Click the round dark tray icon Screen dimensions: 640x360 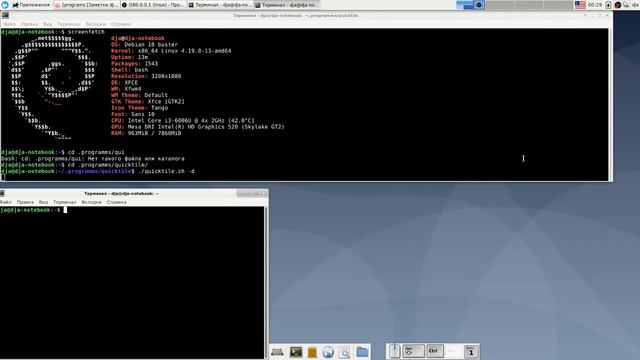pos(618,5)
